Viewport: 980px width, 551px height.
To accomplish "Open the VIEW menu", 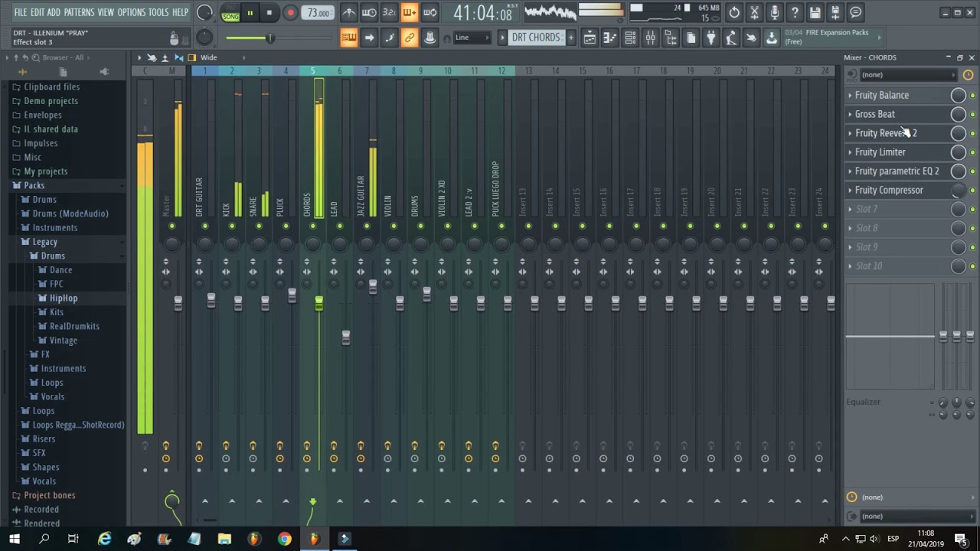I will [x=106, y=12].
